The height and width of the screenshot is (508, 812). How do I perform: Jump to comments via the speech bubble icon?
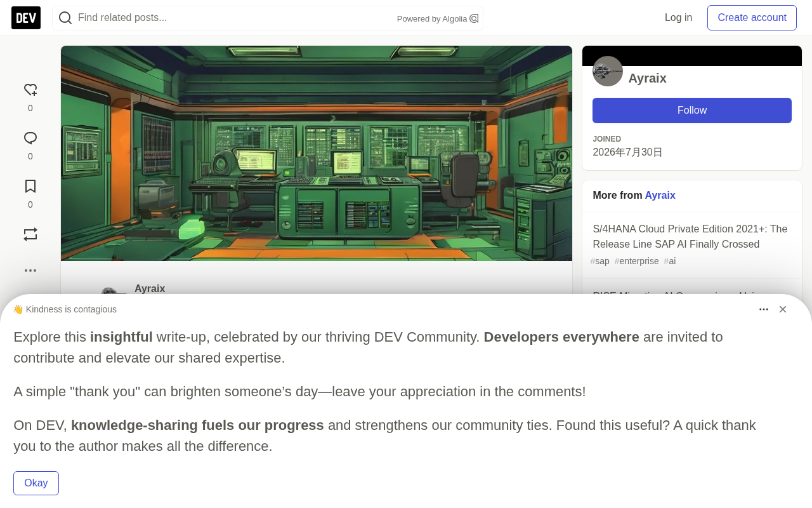30,138
